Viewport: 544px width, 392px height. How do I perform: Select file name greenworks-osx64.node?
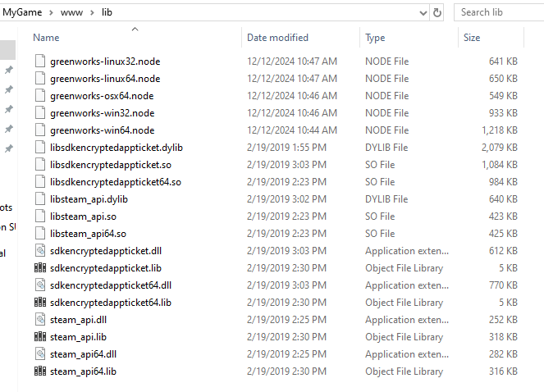click(102, 96)
